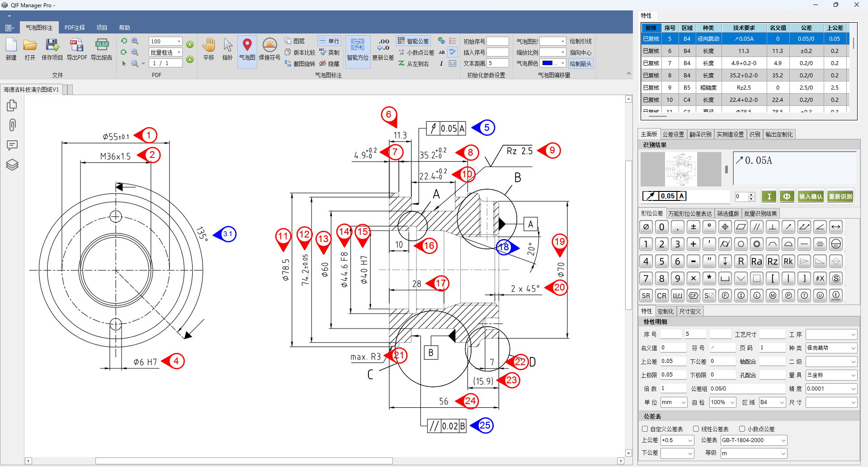Click the 绘制引线 draw leader button
The height and width of the screenshot is (467, 868).
(x=580, y=41)
